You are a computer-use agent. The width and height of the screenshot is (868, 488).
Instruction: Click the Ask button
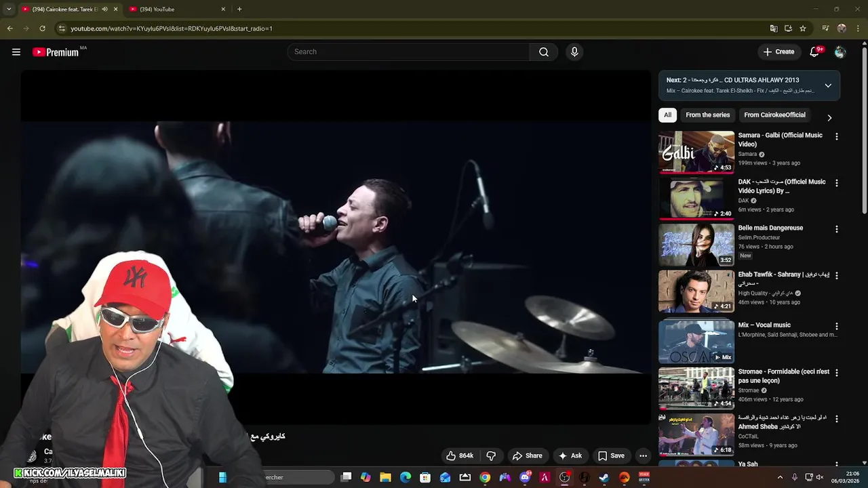(570, 456)
